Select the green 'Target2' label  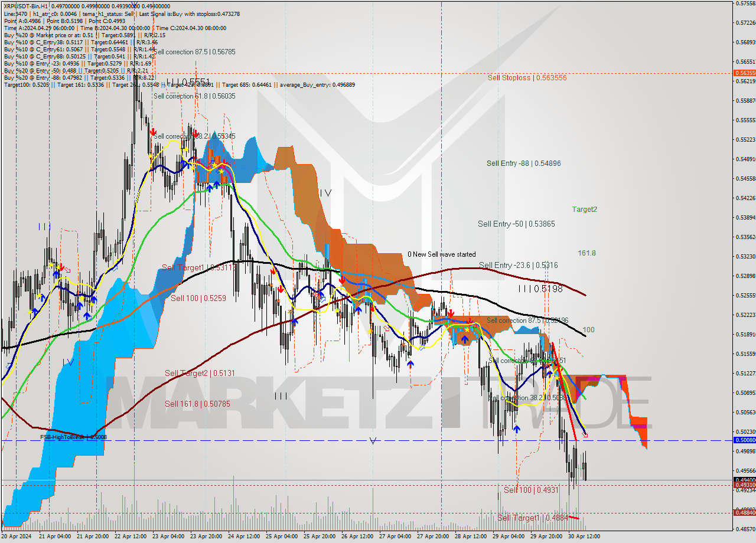click(584, 209)
